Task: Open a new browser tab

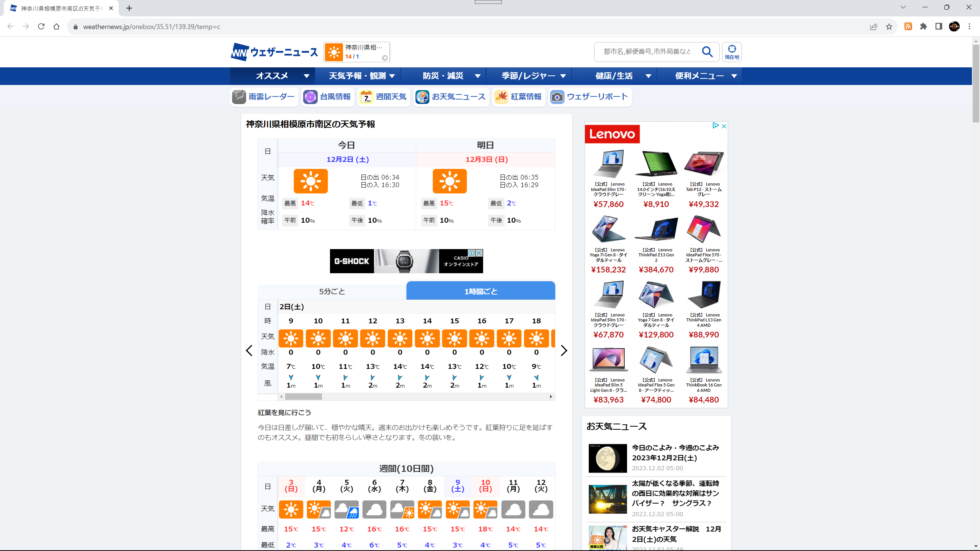Action: 129,8
